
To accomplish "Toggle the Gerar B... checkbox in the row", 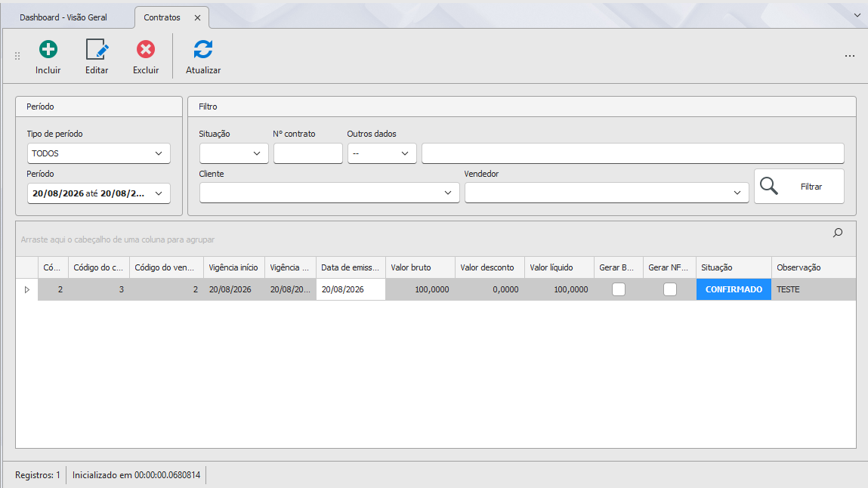I will pyautogui.click(x=619, y=289).
